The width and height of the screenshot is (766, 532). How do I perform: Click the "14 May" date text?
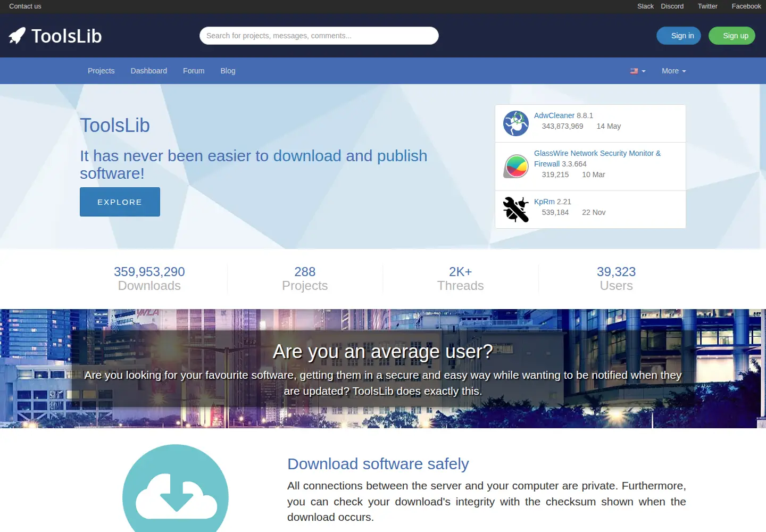[609, 126]
